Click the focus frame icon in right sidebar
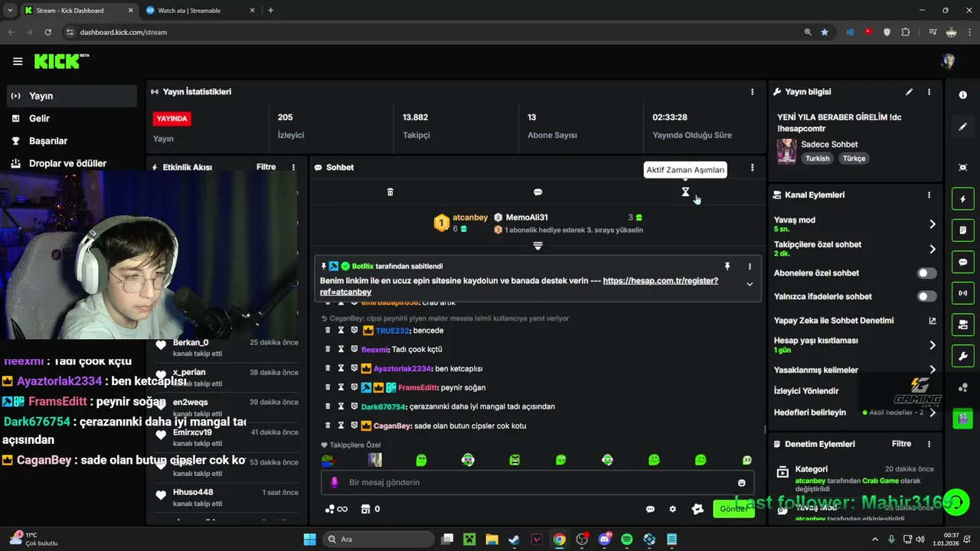 [x=962, y=168]
